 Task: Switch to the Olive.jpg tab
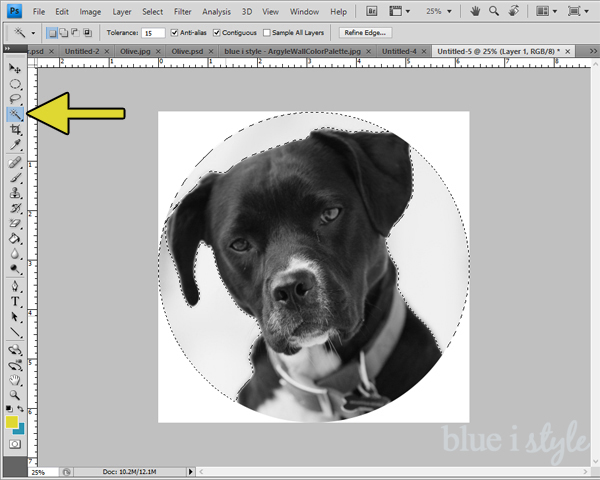(135, 51)
